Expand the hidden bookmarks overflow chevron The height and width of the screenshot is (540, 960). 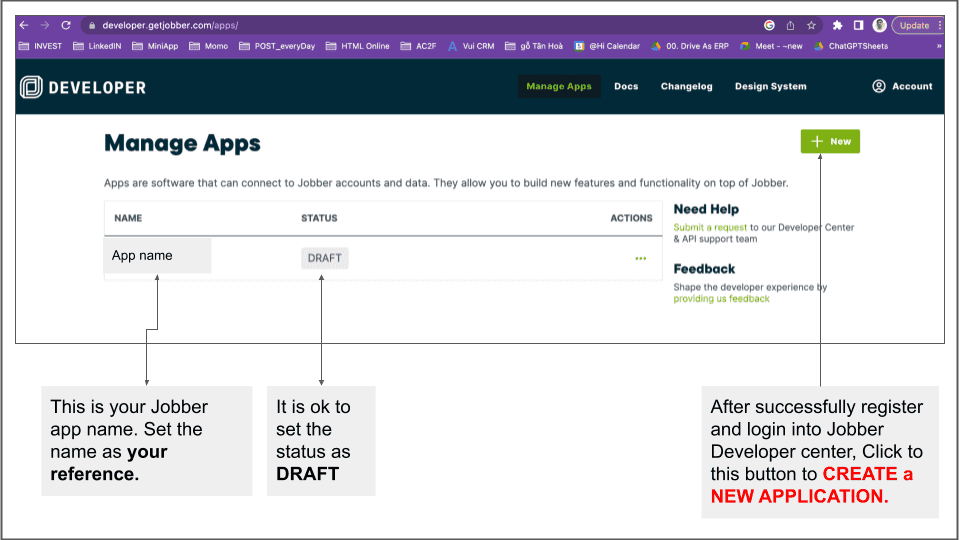point(939,46)
